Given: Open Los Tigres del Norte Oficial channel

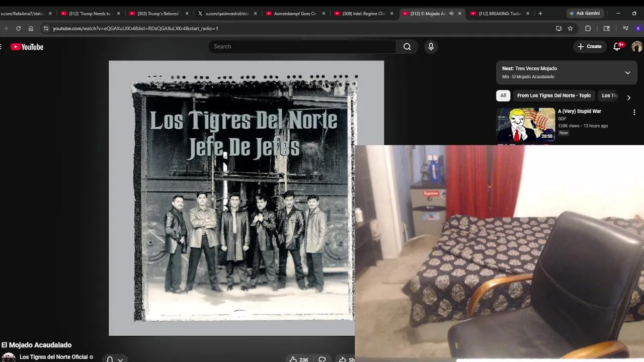Looking at the screenshot, I should tap(53, 357).
